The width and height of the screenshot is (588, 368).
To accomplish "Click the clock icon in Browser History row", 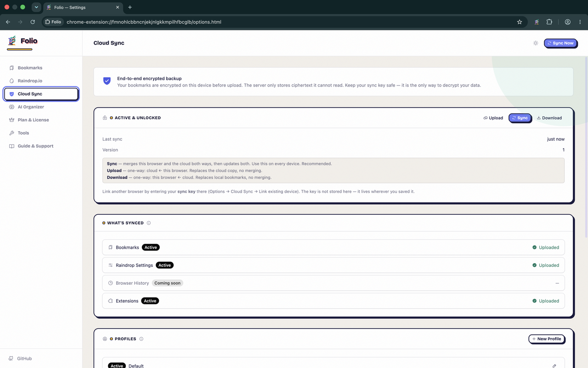I will coord(111,283).
